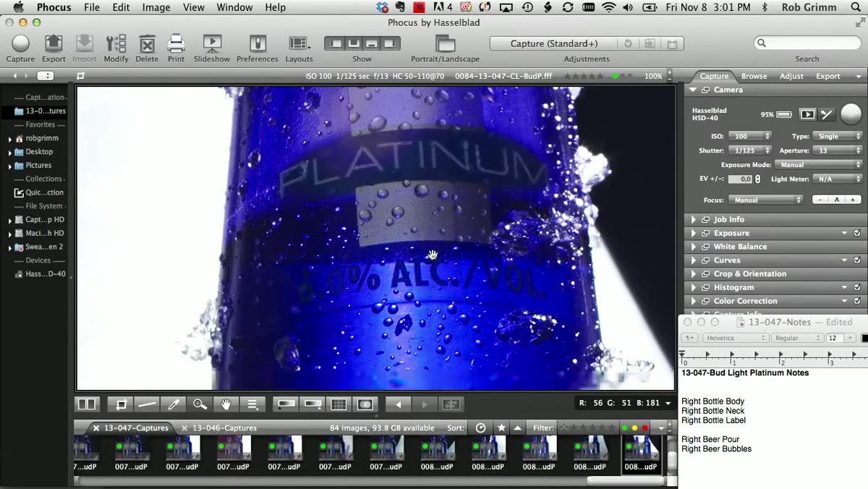Click the camera settings tool icon
The width and height of the screenshot is (868, 489).
827,114
